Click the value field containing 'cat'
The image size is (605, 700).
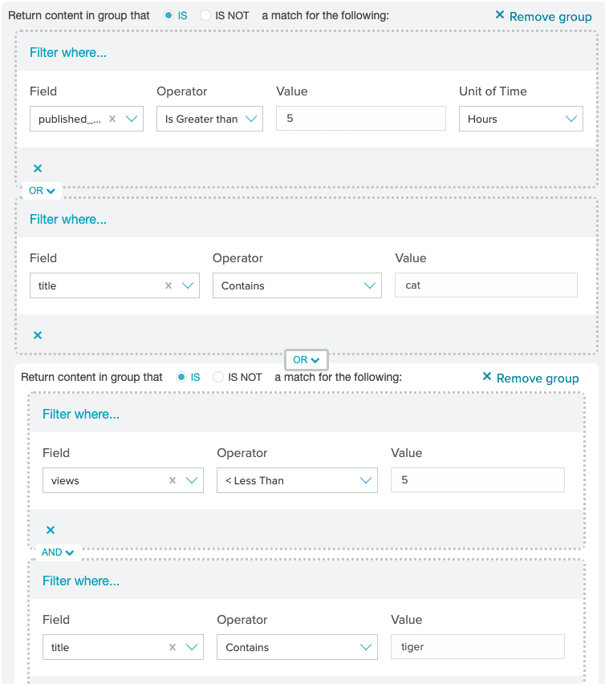(486, 285)
